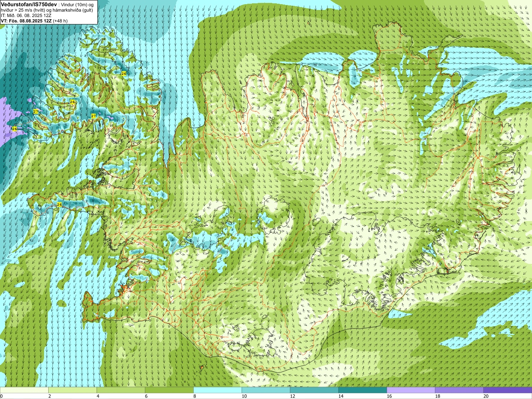Click the "Vindur (10m) og" description text
Viewport: 532px width, 399px height.
(77, 4)
